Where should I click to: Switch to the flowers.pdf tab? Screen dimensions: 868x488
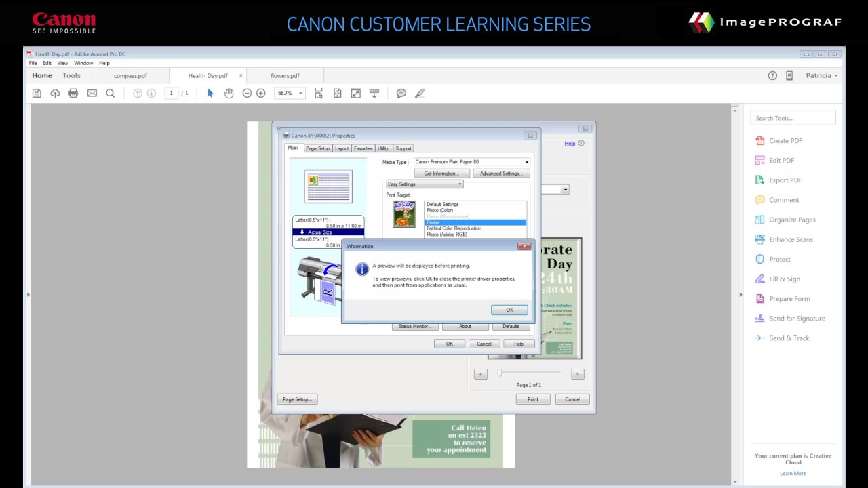285,76
